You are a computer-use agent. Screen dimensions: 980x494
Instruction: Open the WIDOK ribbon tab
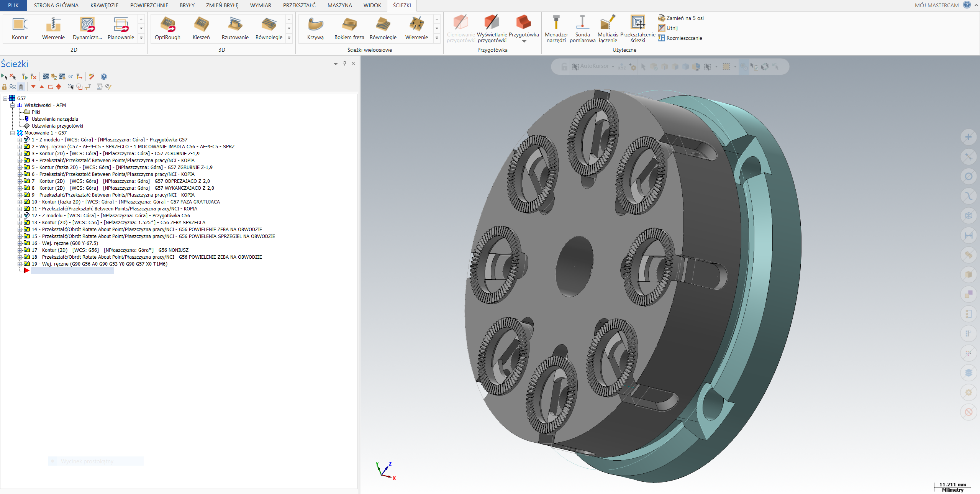[x=372, y=5]
